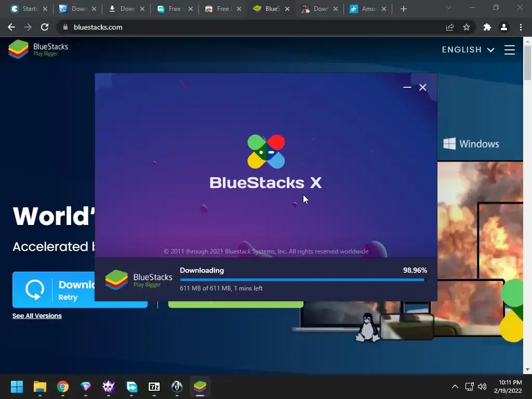View site info via lock icon
The image size is (532, 399).
(65, 27)
